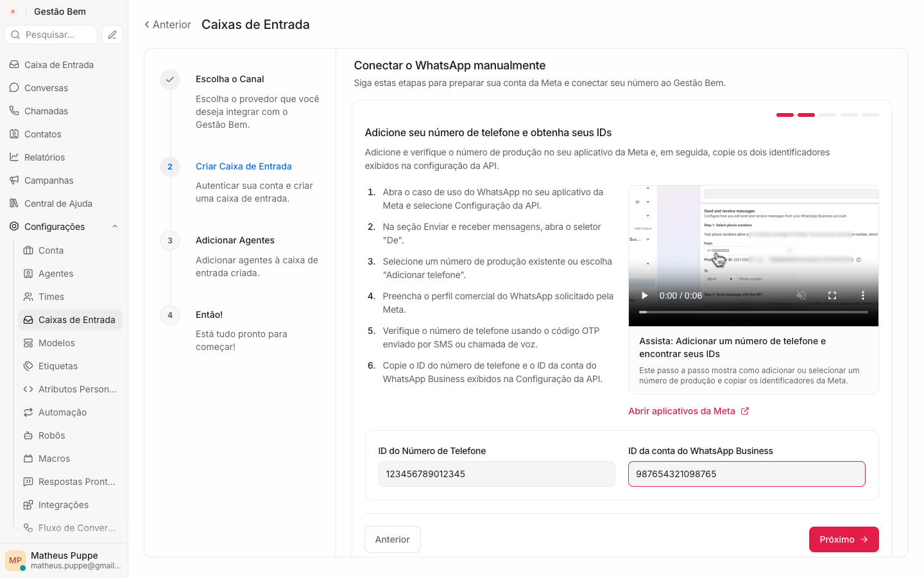Viewport: 924px width, 578px height.
Task: Select the Adicionar Agentes step
Action: 235,240
